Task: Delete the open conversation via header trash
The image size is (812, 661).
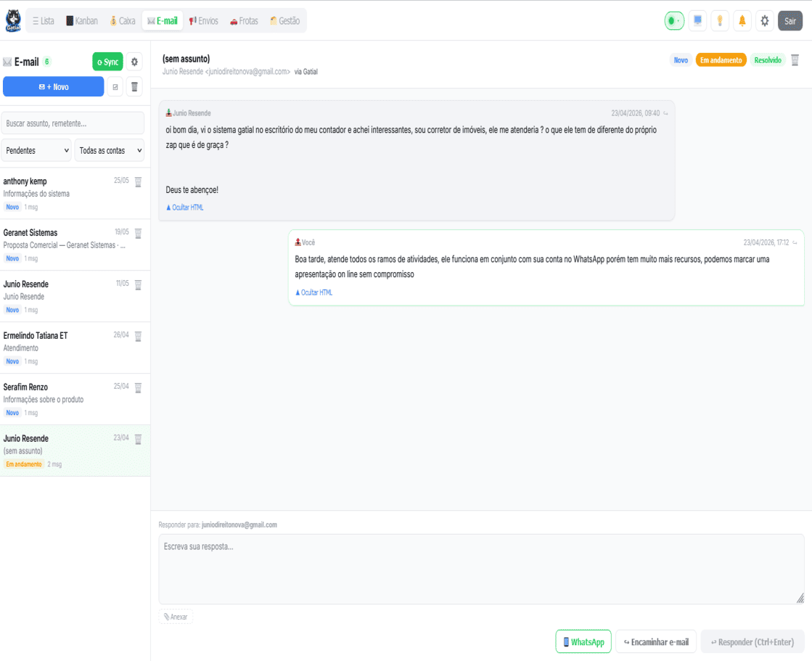Action: tap(795, 60)
